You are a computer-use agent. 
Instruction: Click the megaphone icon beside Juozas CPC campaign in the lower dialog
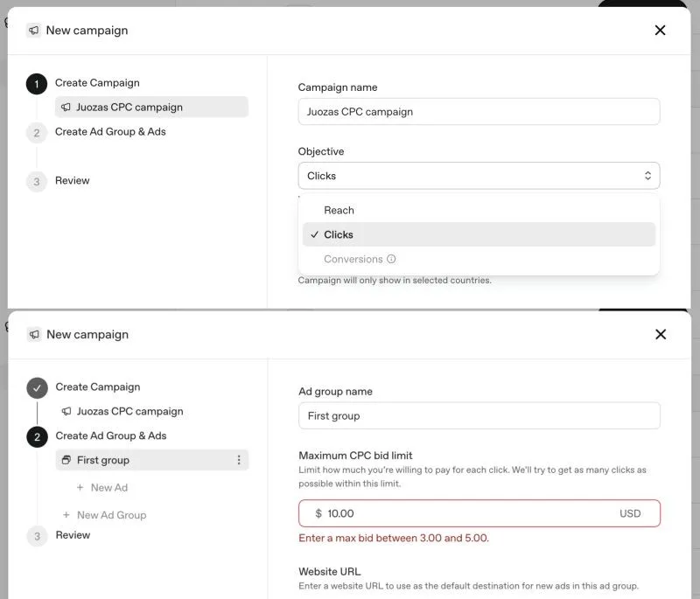click(x=66, y=411)
